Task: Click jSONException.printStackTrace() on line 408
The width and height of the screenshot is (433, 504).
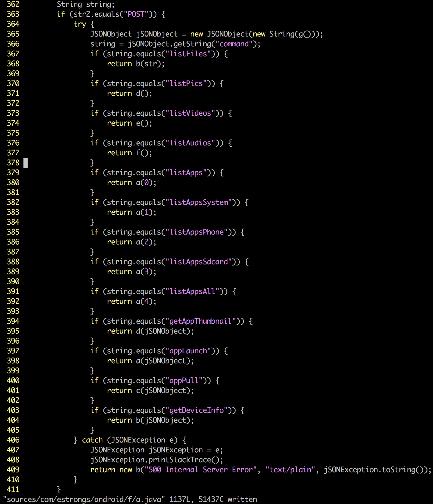Action: (154, 460)
